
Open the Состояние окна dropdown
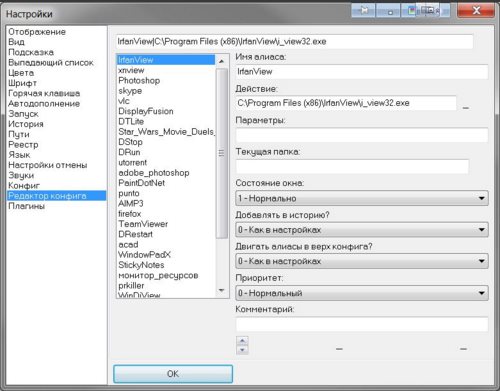pyautogui.click(x=362, y=198)
